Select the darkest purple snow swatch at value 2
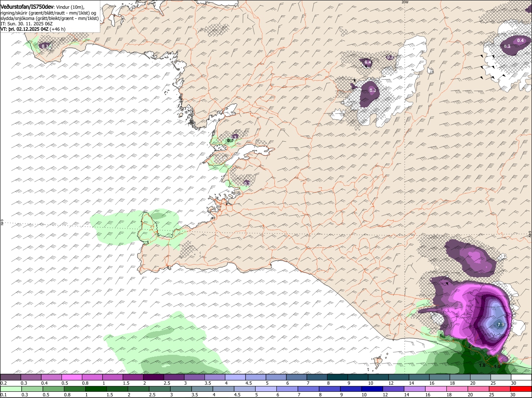The width and height of the screenshot is (532, 398). point(153,377)
